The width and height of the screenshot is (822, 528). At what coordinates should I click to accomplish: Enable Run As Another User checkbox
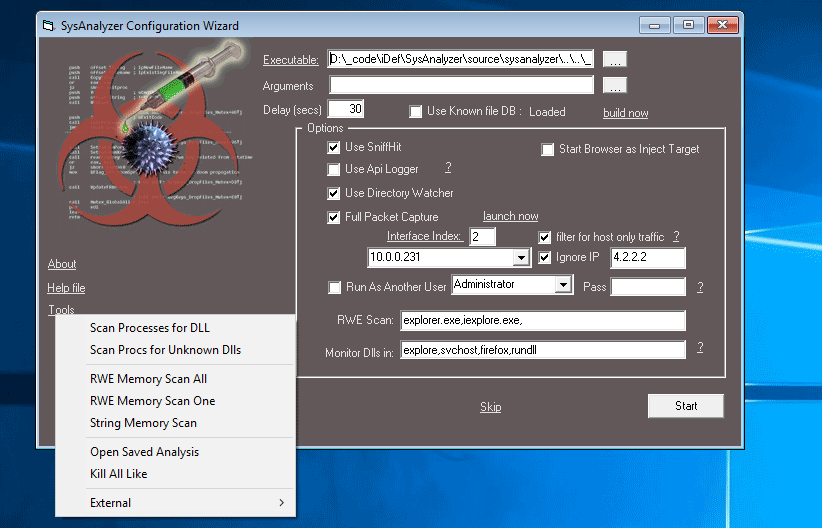[334, 287]
